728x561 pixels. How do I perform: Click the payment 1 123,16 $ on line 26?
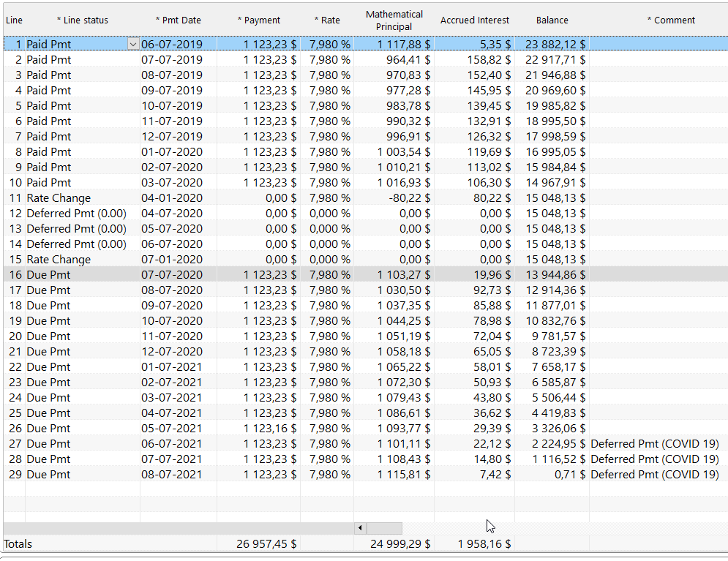[x=270, y=429]
